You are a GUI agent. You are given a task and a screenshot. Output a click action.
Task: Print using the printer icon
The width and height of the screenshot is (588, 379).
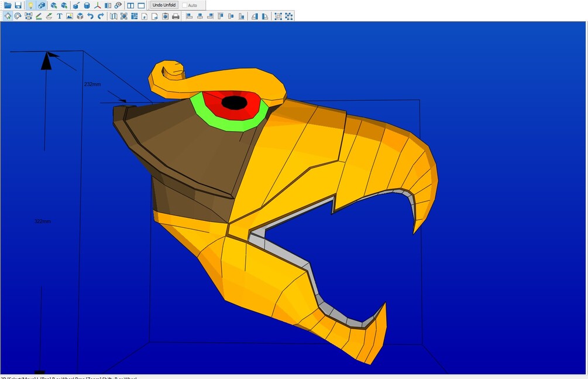point(176,16)
